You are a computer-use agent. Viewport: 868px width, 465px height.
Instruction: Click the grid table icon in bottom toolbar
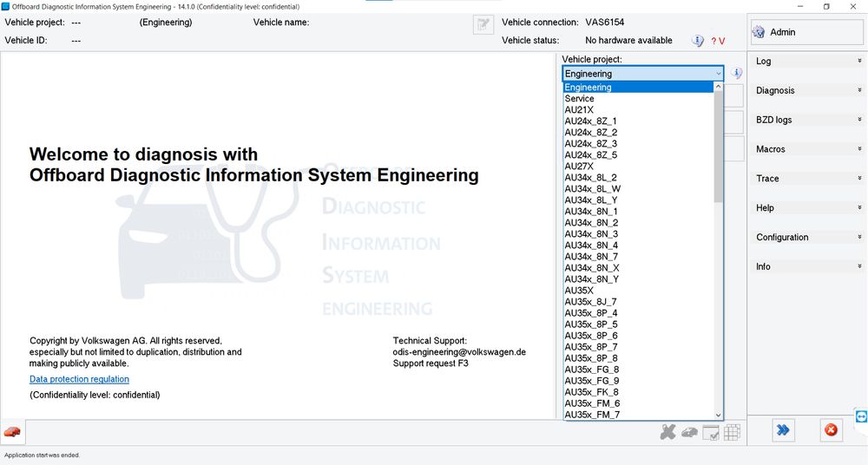[x=732, y=432]
